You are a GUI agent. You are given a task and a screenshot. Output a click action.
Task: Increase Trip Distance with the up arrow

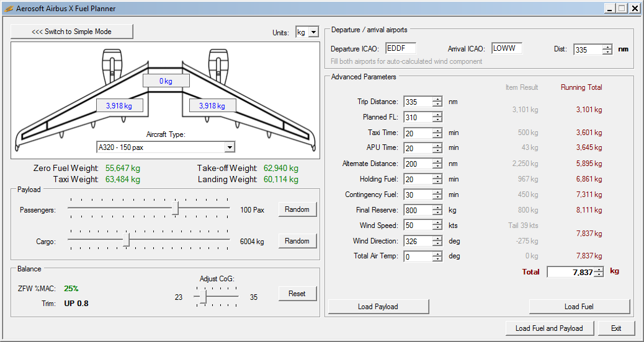tap(437, 99)
